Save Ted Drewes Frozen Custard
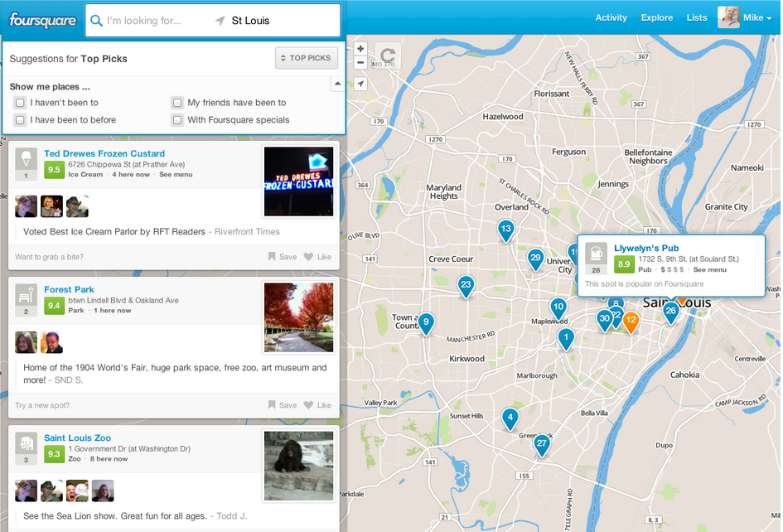The width and height of the screenshot is (783, 532). [283, 257]
